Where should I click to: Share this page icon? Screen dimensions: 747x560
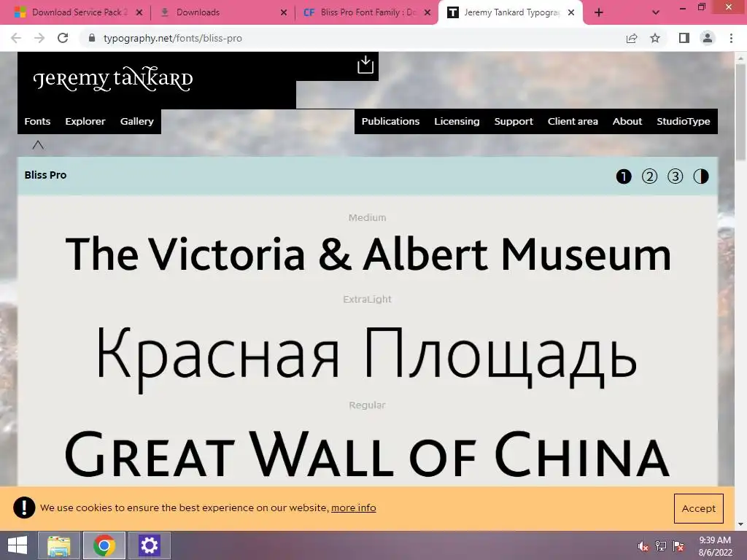(632, 38)
